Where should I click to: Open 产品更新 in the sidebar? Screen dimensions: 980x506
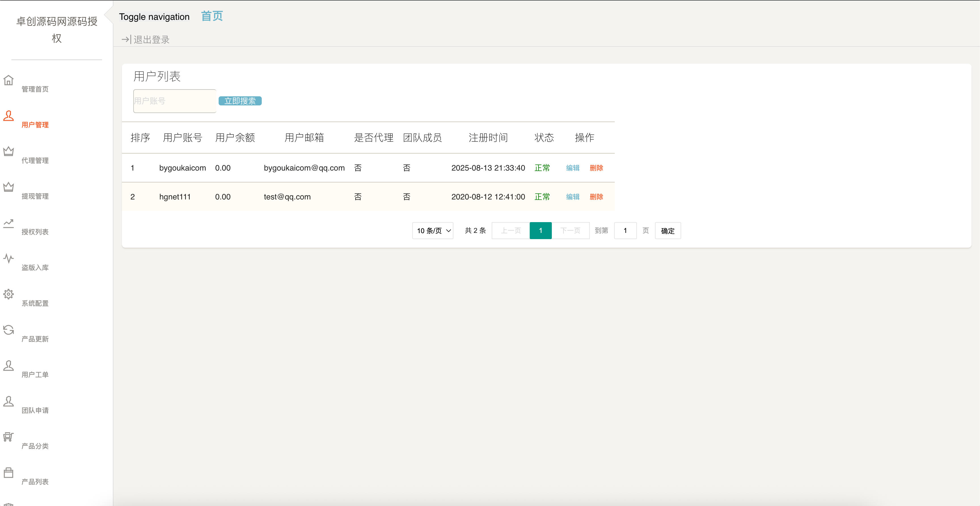point(35,339)
